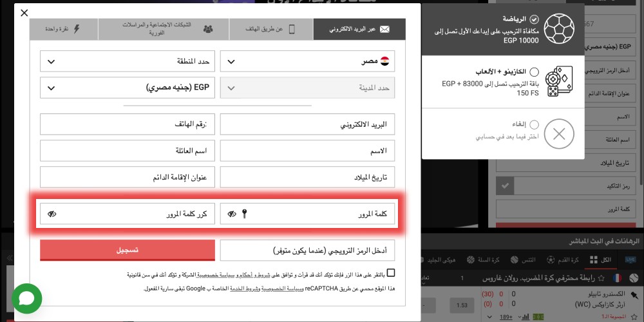Click the كرر كلمة المرور field

(x=128, y=214)
